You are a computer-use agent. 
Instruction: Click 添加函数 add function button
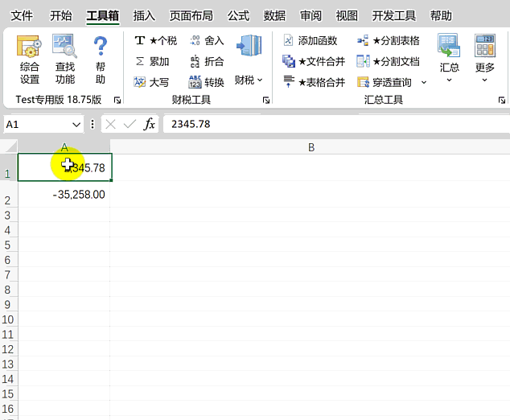point(311,40)
